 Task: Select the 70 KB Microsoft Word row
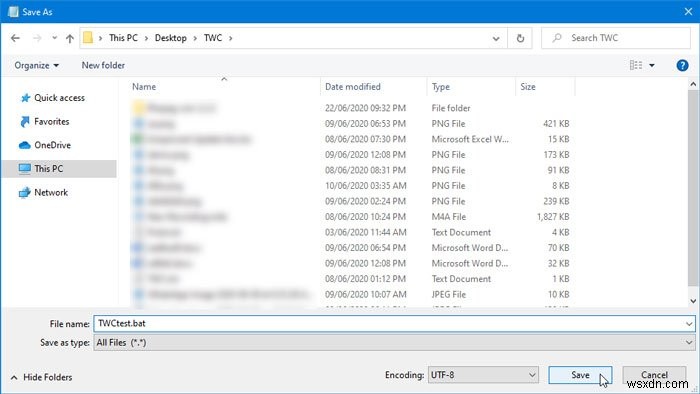point(352,248)
